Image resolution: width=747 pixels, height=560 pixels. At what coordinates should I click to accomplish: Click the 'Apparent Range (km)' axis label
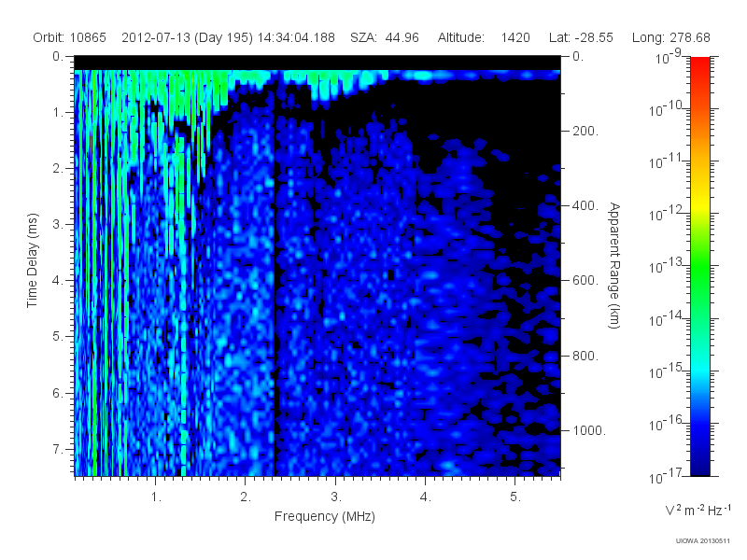[x=614, y=266]
